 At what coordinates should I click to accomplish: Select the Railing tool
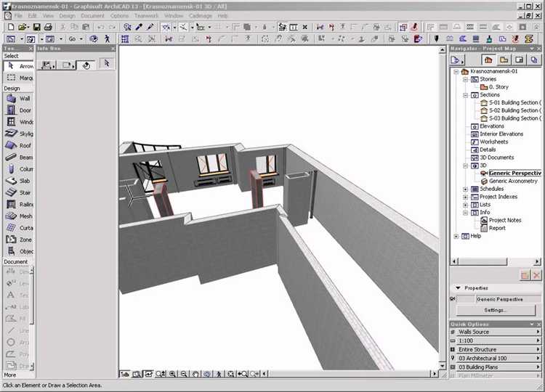(x=18, y=204)
